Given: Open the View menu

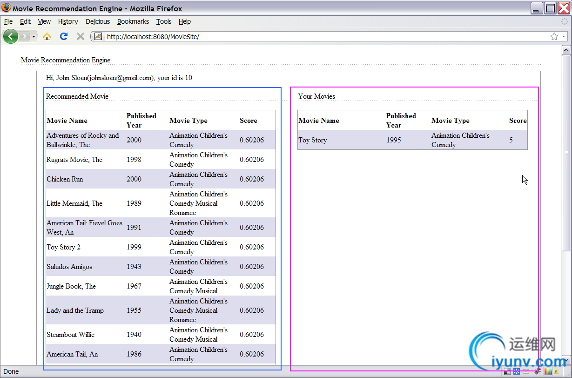Looking at the screenshot, I should tap(44, 22).
